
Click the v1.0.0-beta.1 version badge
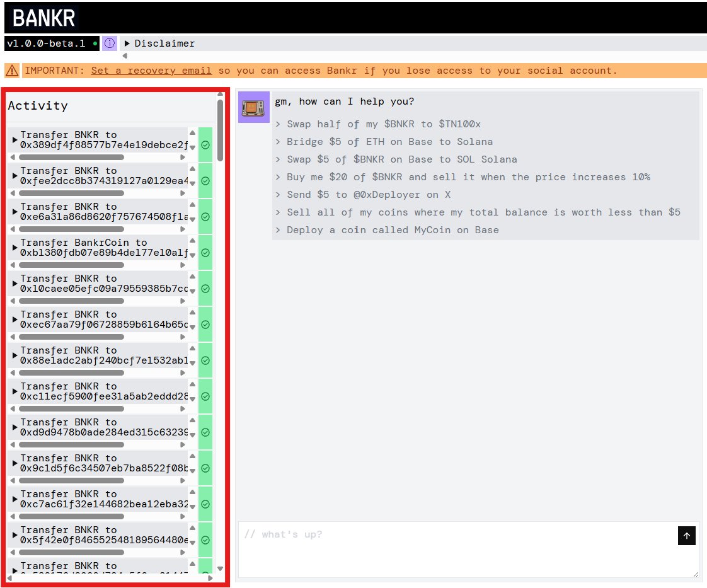pyautogui.click(x=52, y=43)
